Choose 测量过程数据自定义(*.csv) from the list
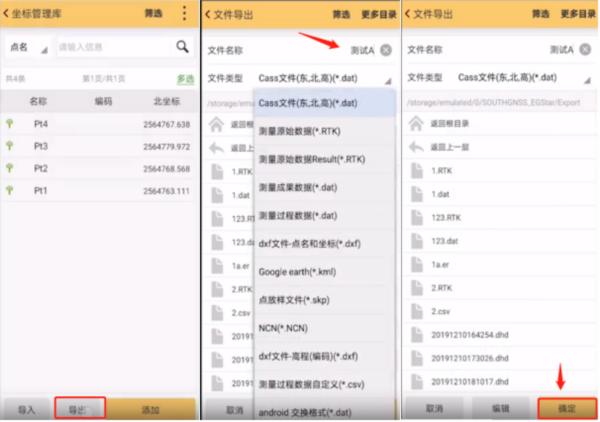Image resolution: width=600 pixels, height=422 pixels. pyautogui.click(x=324, y=384)
